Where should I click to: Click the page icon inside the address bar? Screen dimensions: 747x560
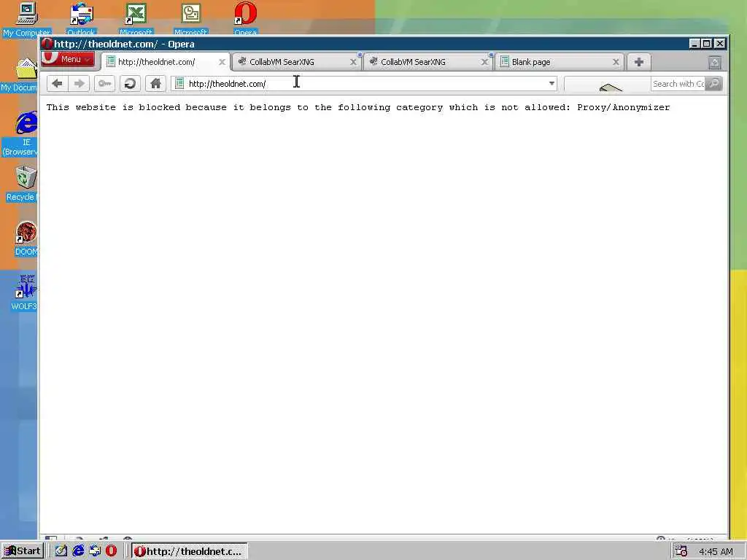[179, 84]
